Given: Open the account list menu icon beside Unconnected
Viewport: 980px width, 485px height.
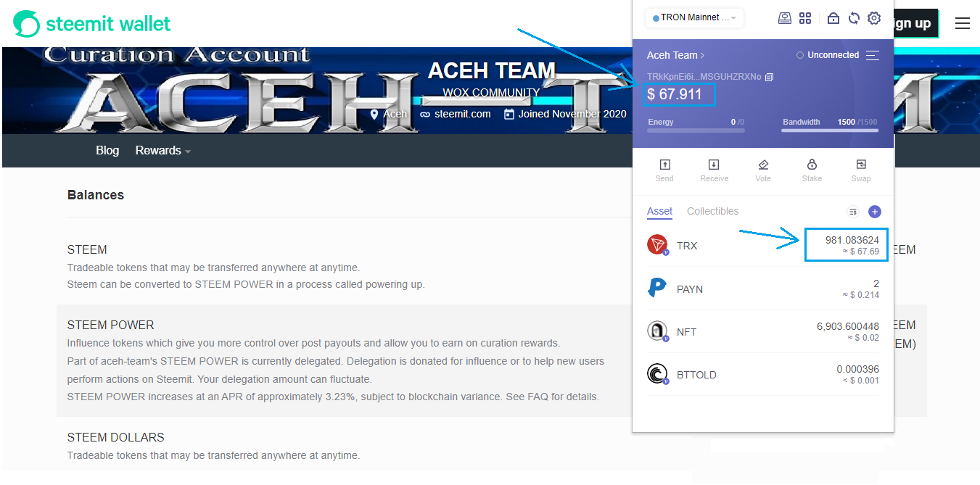Looking at the screenshot, I should click(873, 55).
